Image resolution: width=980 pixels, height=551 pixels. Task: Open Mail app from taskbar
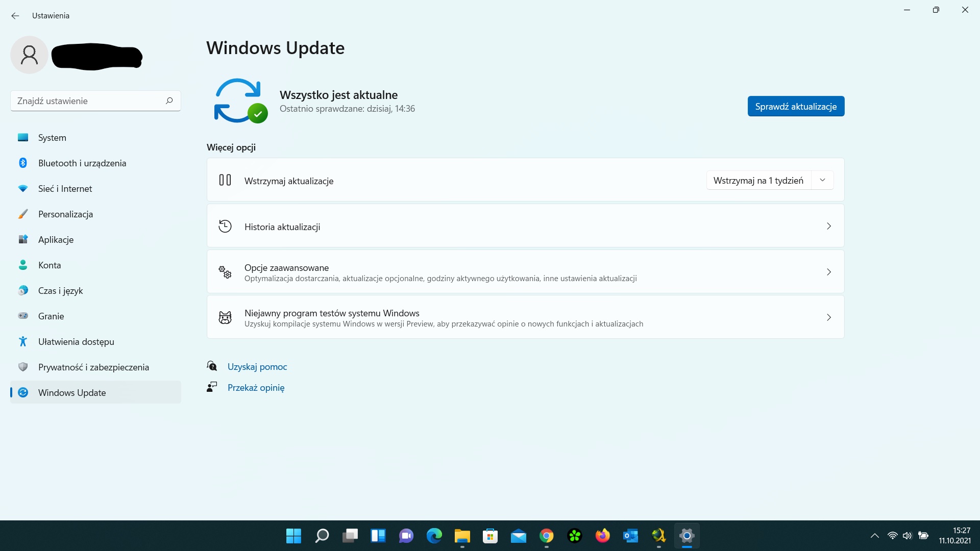click(x=519, y=536)
